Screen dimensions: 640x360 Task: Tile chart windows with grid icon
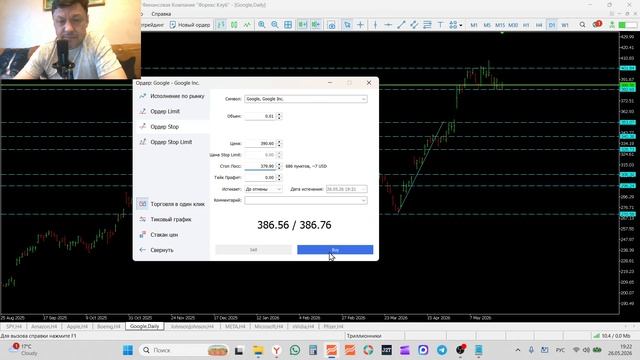click(288, 25)
